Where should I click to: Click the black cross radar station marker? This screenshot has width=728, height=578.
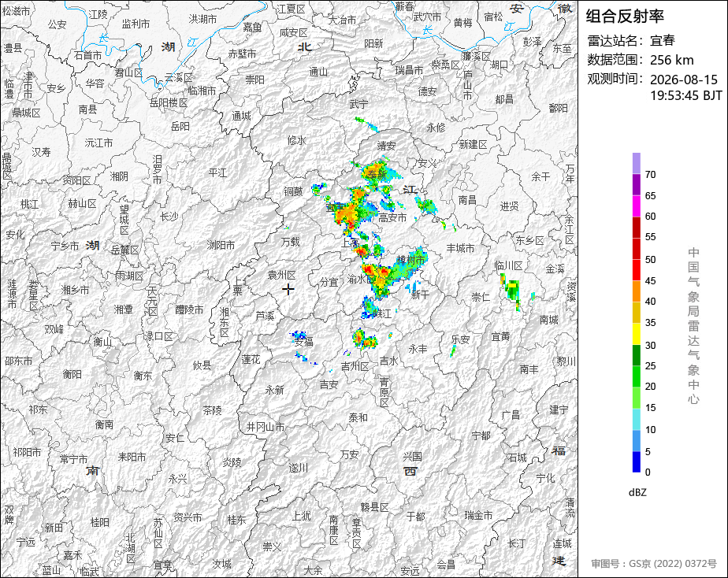[x=288, y=290]
